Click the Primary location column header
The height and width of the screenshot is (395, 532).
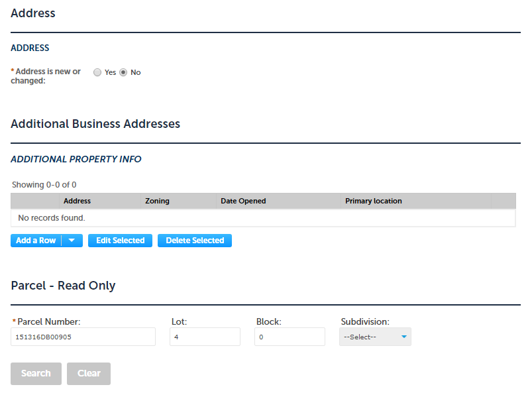click(x=373, y=201)
